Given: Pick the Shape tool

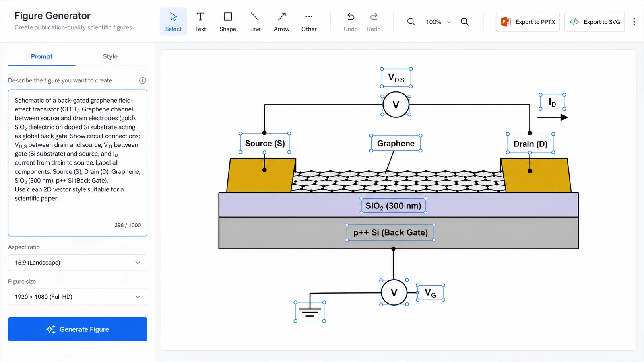Looking at the screenshot, I should click(228, 22).
